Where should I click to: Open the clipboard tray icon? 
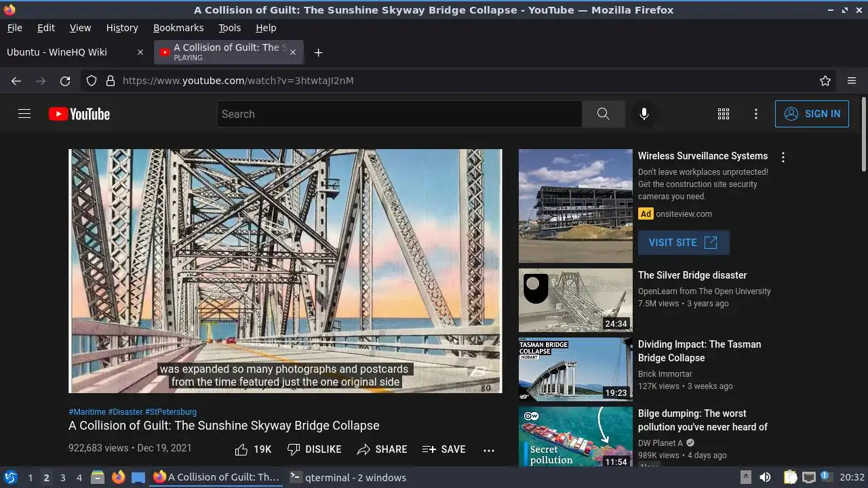(x=790, y=477)
